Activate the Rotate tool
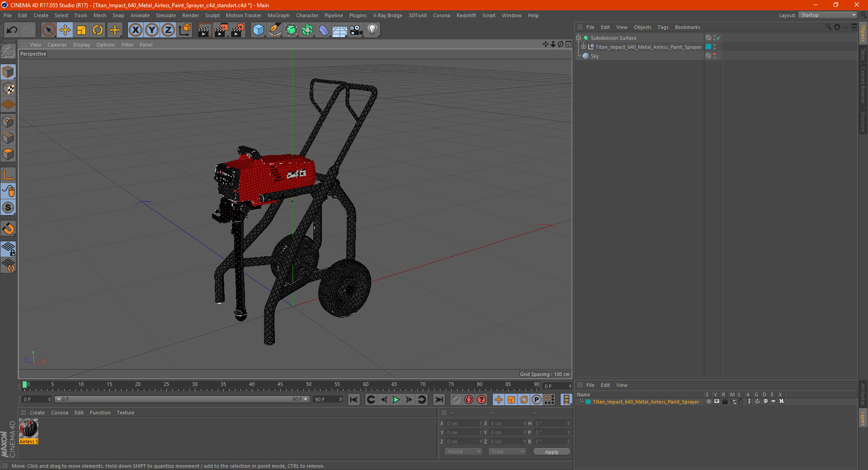 tap(98, 30)
